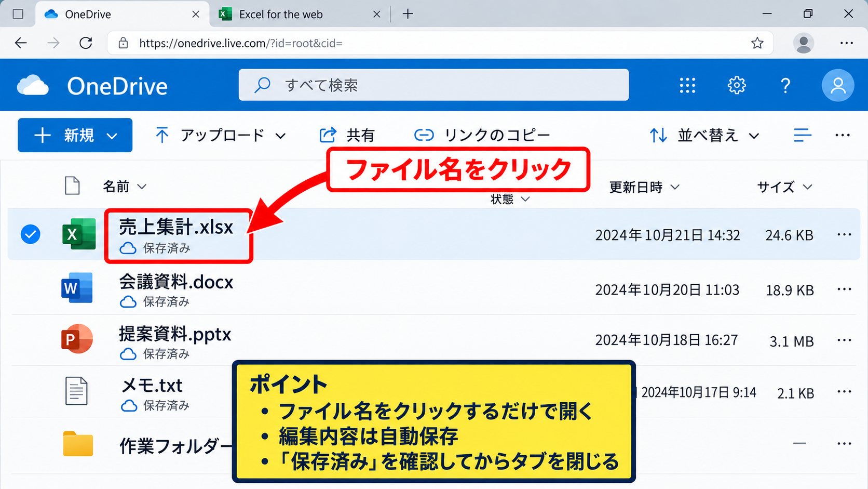Click the すべて検索 search box
868x489 pixels.
point(433,85)
